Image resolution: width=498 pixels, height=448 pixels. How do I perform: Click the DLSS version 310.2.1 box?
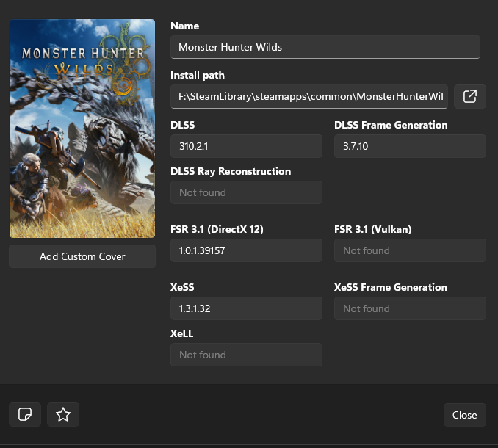tap(246, 146)
